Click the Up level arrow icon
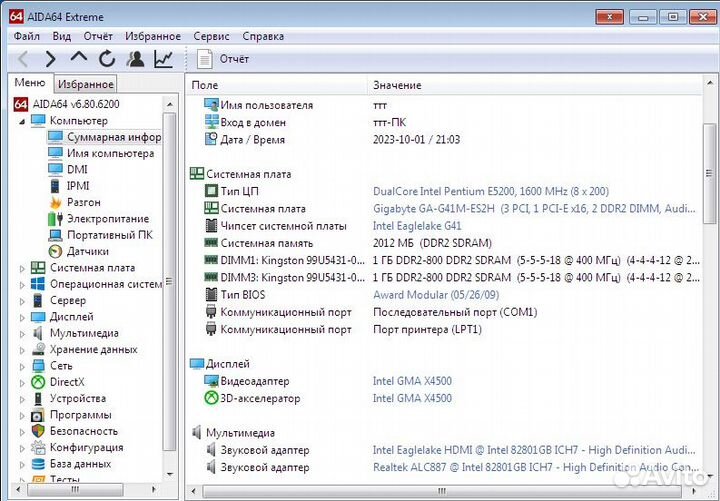This screenshot has width=720, height=501. pyautogui.click(x=79, y=58)
